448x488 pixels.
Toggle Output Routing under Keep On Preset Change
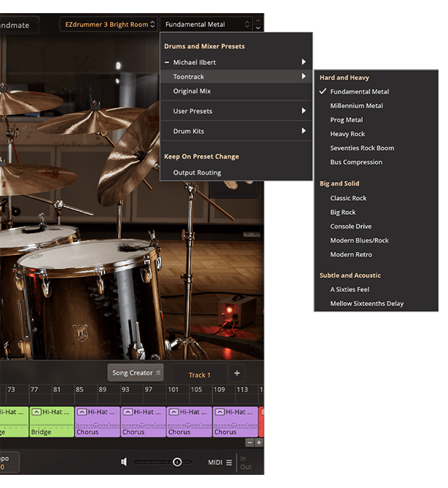click(x=197, y=173)
